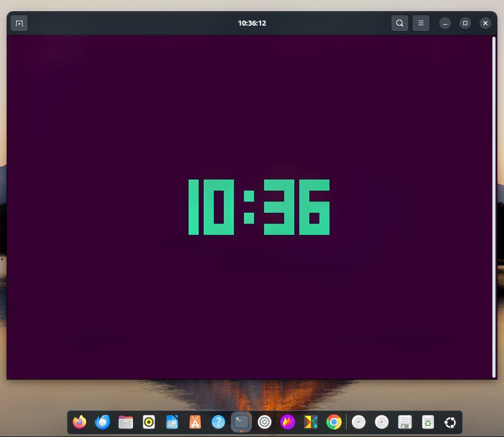Open the first disc drive icon
The width and height of the screenshot is (504, 437).
359,422
